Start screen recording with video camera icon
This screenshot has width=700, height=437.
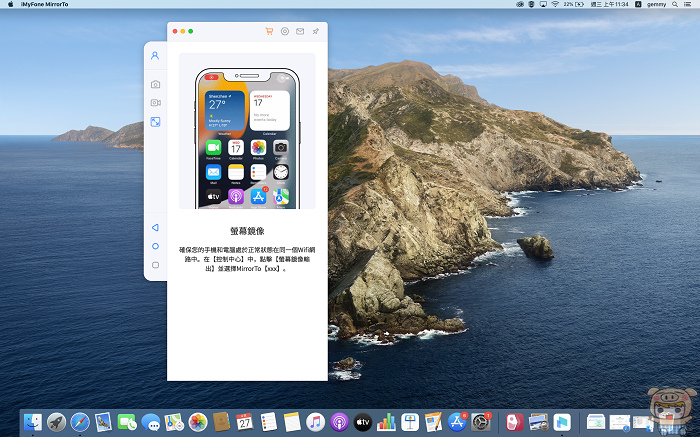155,103
